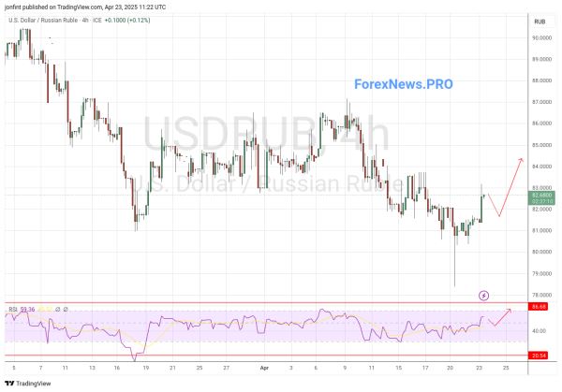Click the RSI 59.36 indicator legend
Screen dimensions: 562x392
[x=22, y=309]
